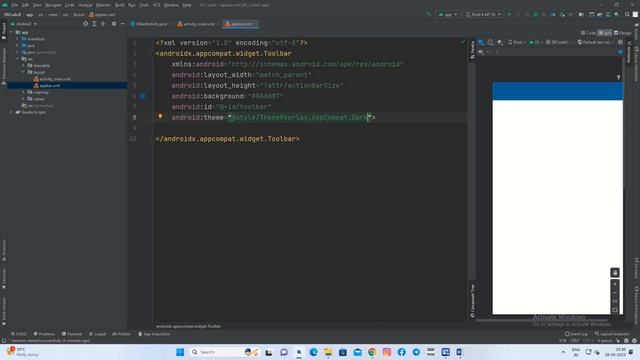
Task: Expand the mipmap folder
Action: pos(23,92)
